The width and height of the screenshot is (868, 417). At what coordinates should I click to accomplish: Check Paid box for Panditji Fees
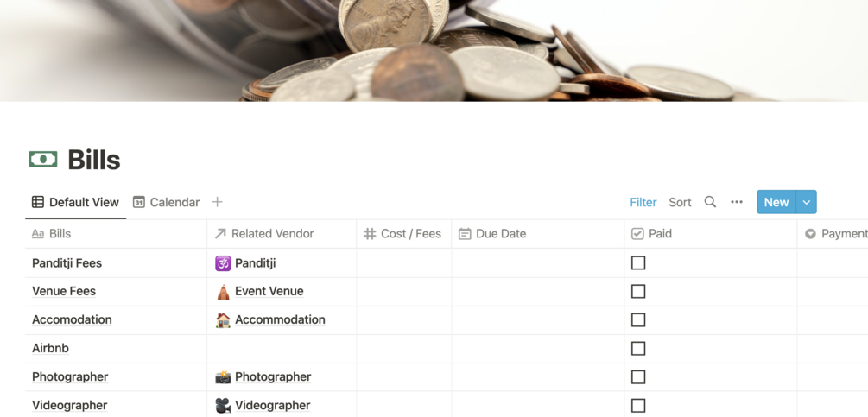(x=638, y=263)
